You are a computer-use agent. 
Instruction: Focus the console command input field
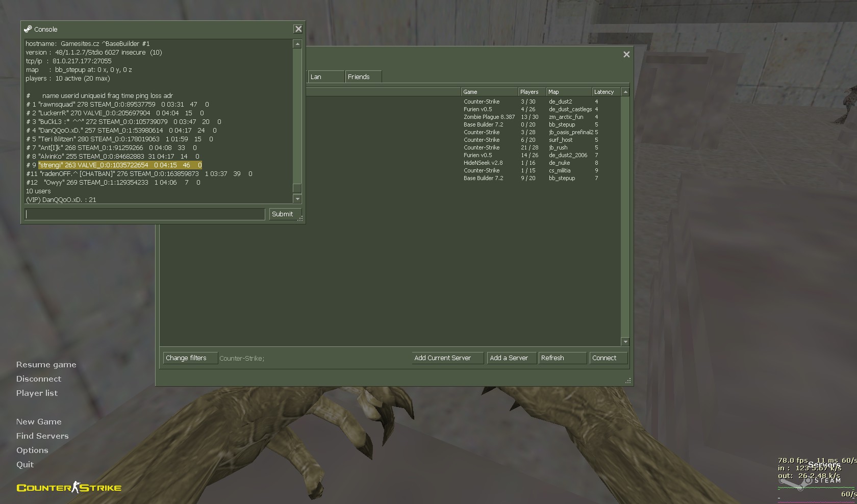pyautogui.click(x=145, y=214)
